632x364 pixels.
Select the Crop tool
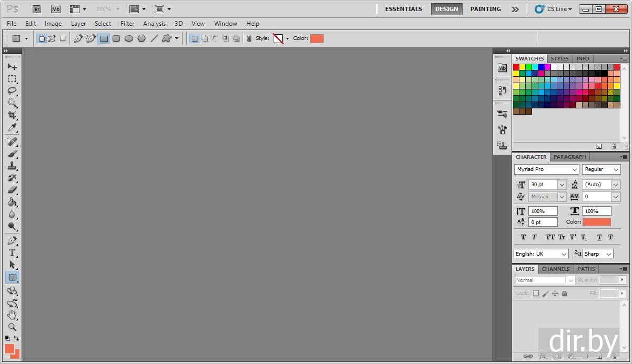tap(12, 115)
